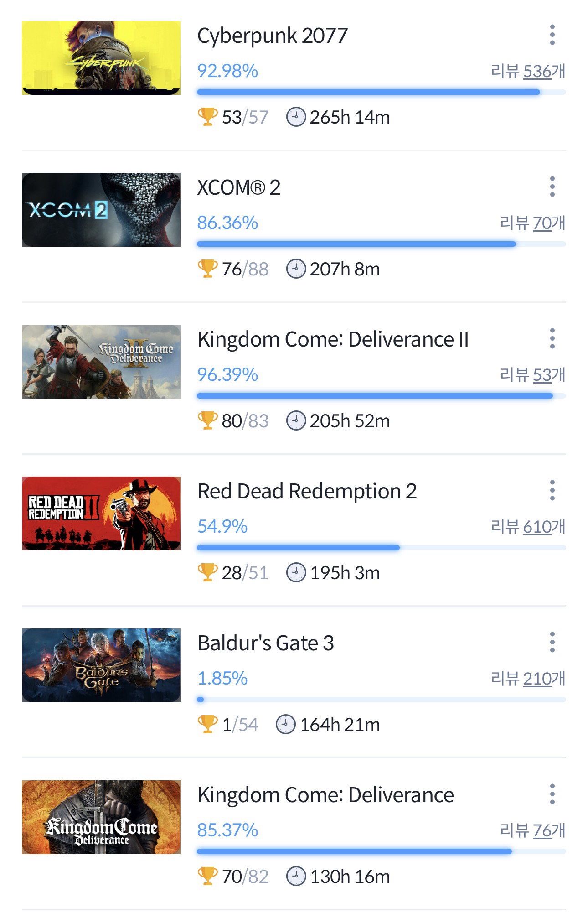588x913 pixels.
Task: Click the XCOM 2 cover artwork thumbnail
Action: click(101, 210)
